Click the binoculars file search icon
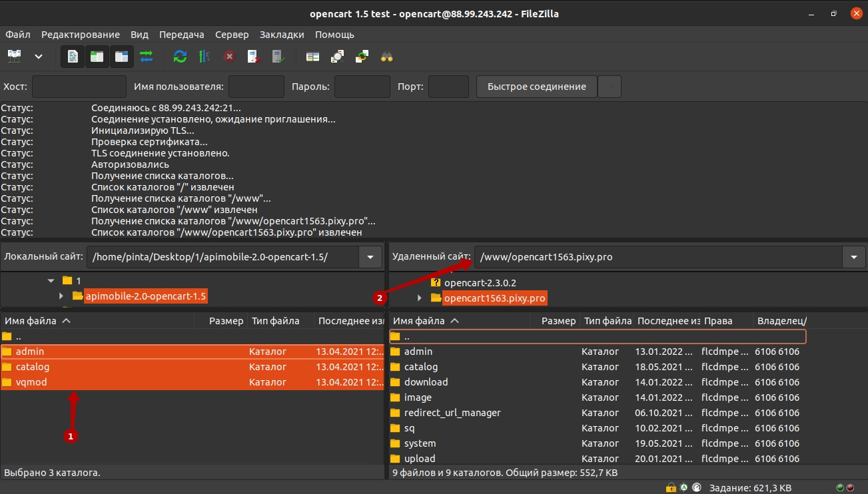 387,57
